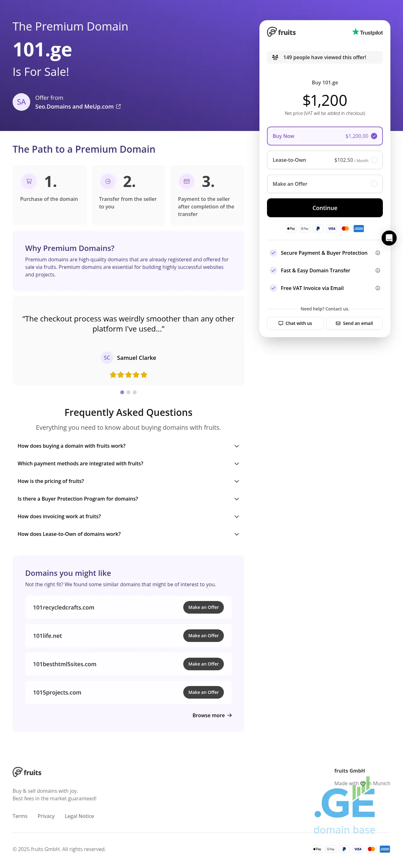Open the Terms footer link

point(20,816)
